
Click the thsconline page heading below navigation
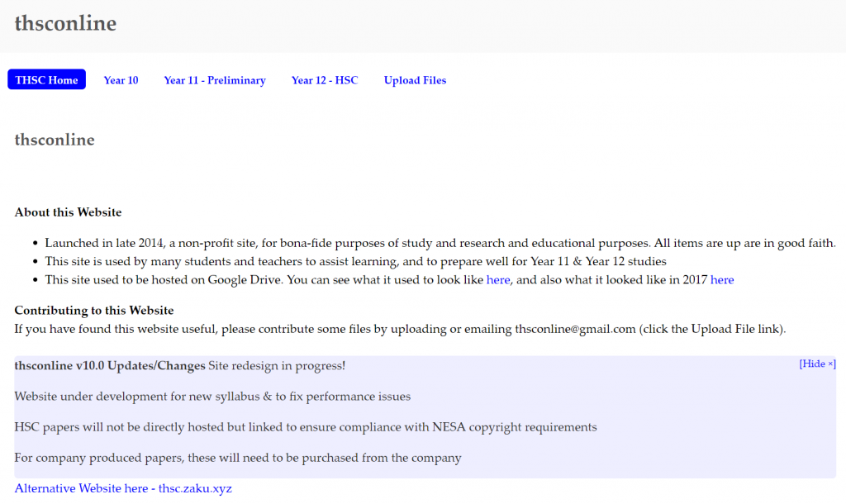pos(55,140)
